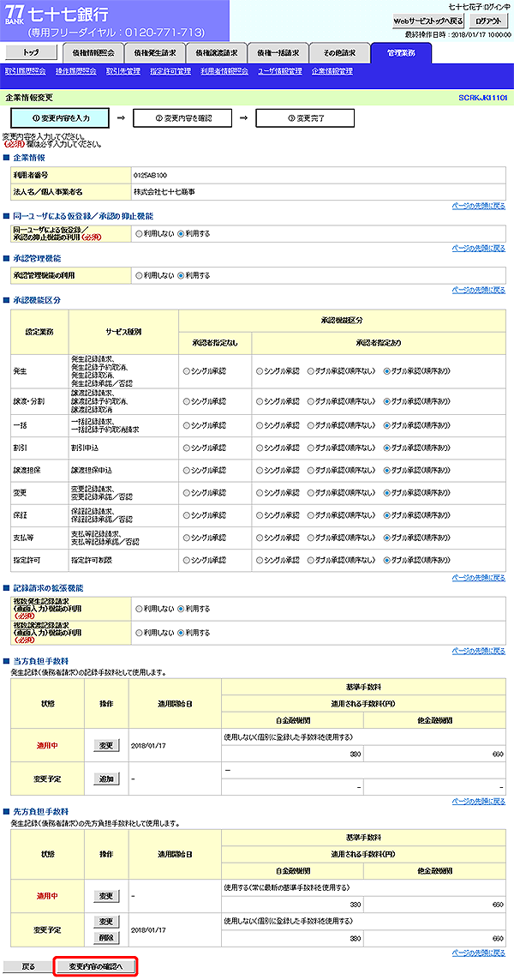Click the 戻る button
Viewport: 514px width, 980px height.
[x=28, y=965]
